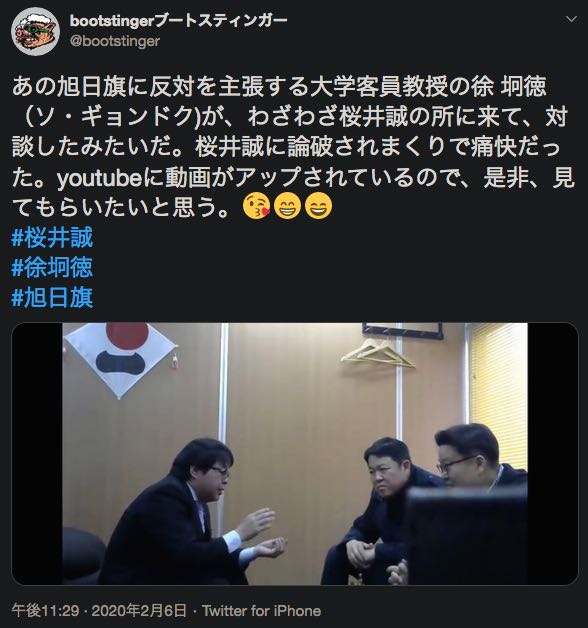Click the kissing face emoji
The height and width of the screenshot is (628, 588).
click(x=256, y=206)
